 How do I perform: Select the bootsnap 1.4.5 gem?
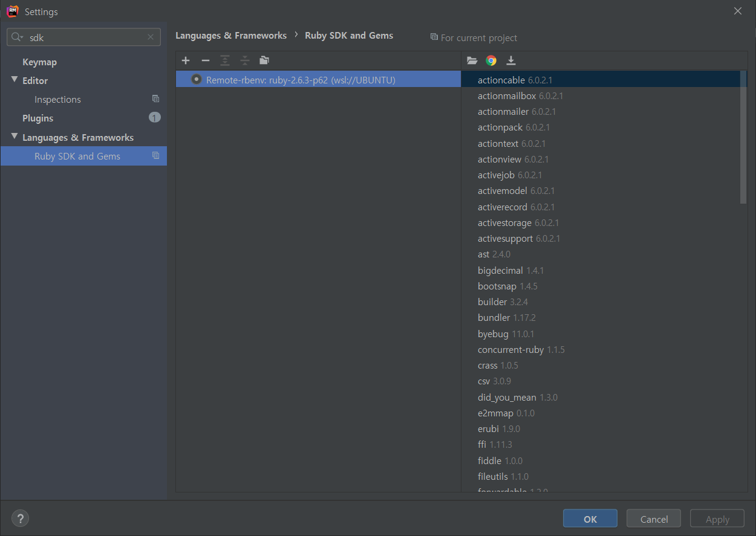click(604, 286)
